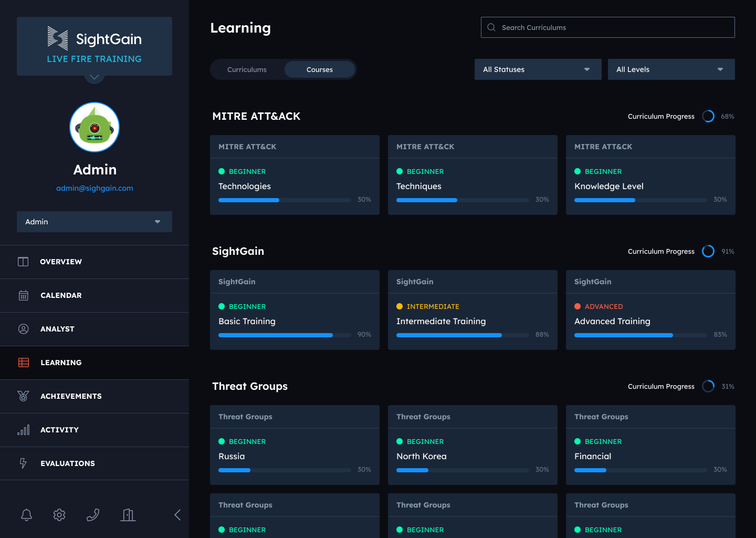
Task: Open the Techniques course card
Action: [x=472, y=175]
